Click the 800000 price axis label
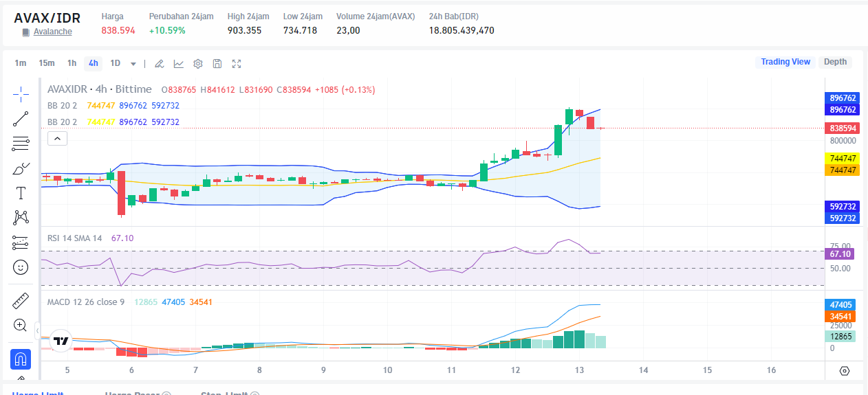 pos(843,140)
